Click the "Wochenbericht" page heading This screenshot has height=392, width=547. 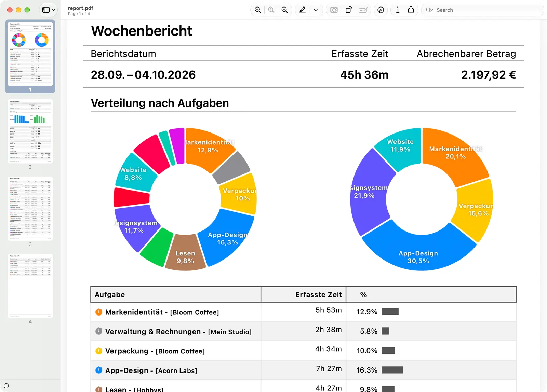tap(142, 31)
